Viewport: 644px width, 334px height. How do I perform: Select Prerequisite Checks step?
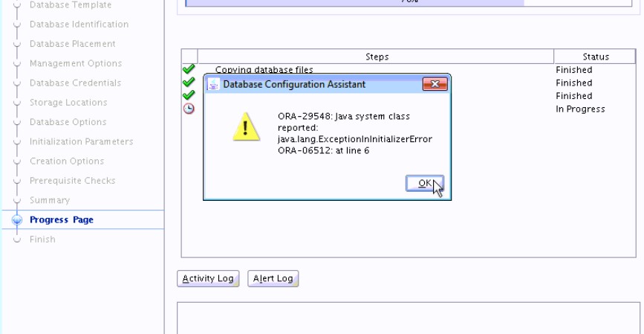72,181
